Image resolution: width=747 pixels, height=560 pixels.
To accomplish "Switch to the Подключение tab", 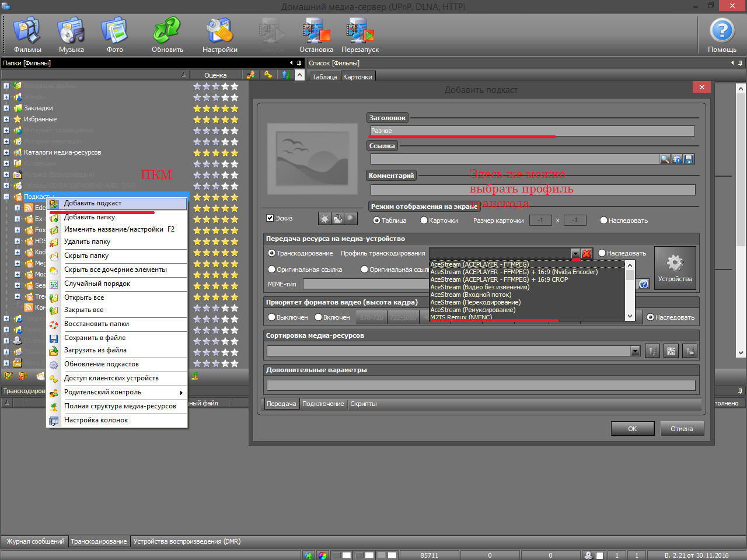I will click(x=323, y=404).
